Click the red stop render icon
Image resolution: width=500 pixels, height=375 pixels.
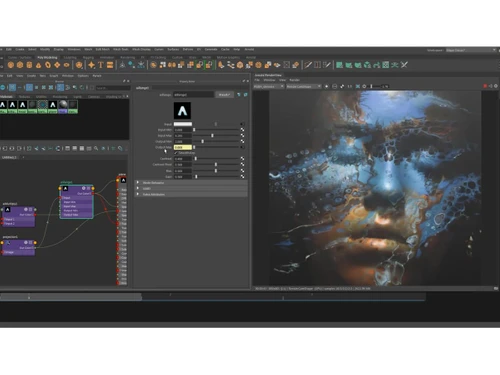485,86
